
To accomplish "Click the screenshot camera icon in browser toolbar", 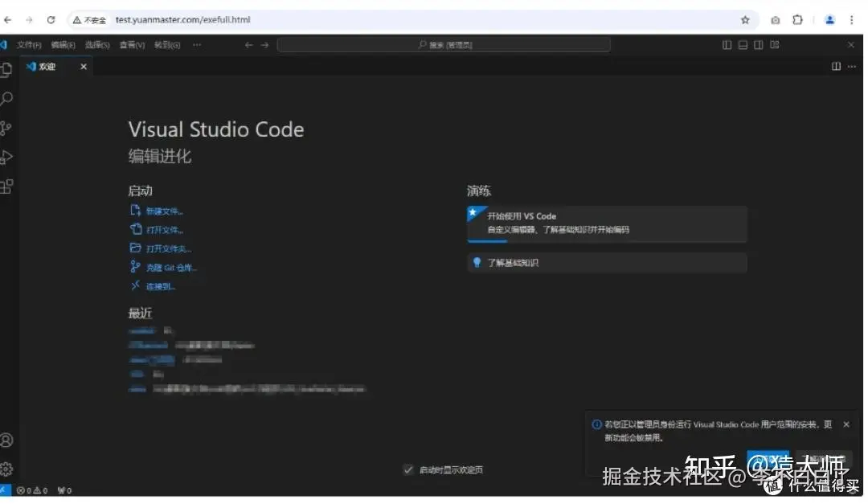I will point(776,20).
